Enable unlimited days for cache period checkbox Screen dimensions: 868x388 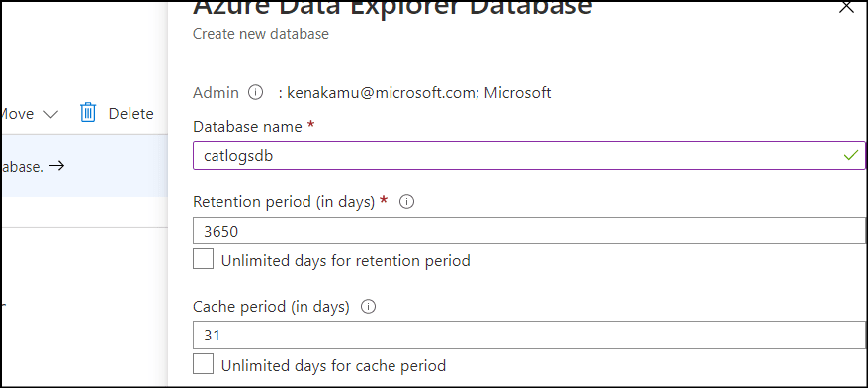204,364
